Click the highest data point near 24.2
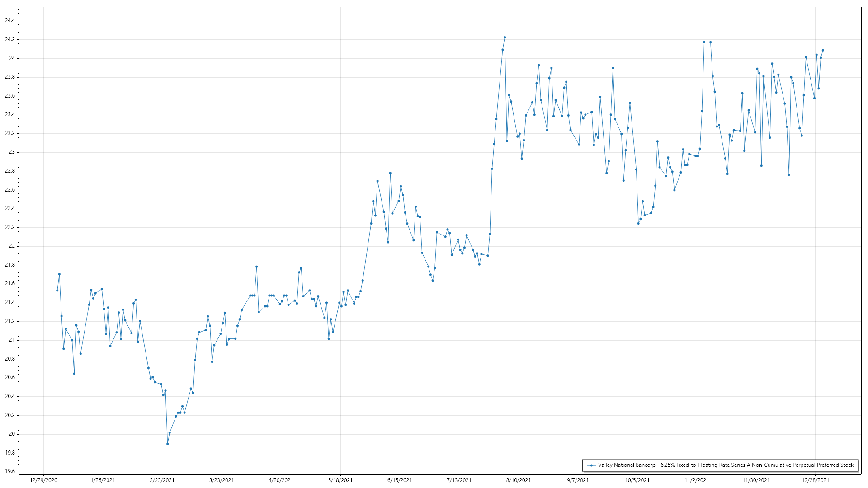Image resolution: width=868 pixels, height=488 pixels. [x=505, y=38]
